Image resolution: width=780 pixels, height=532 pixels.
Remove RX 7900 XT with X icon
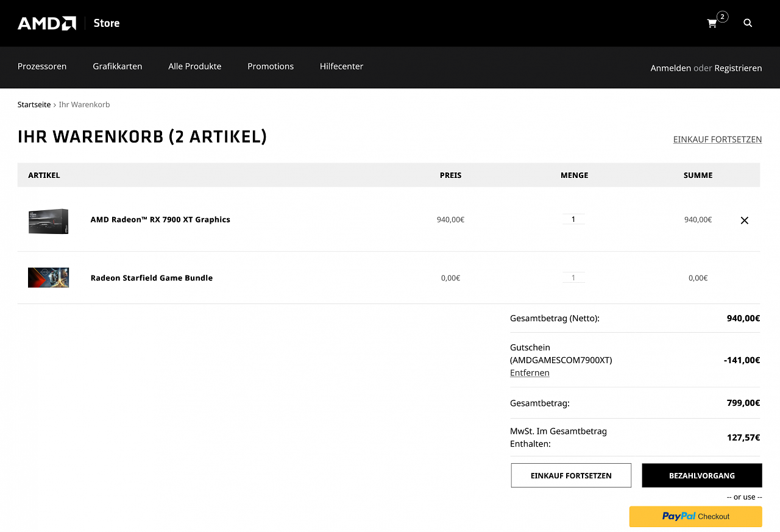coord(744,220)
